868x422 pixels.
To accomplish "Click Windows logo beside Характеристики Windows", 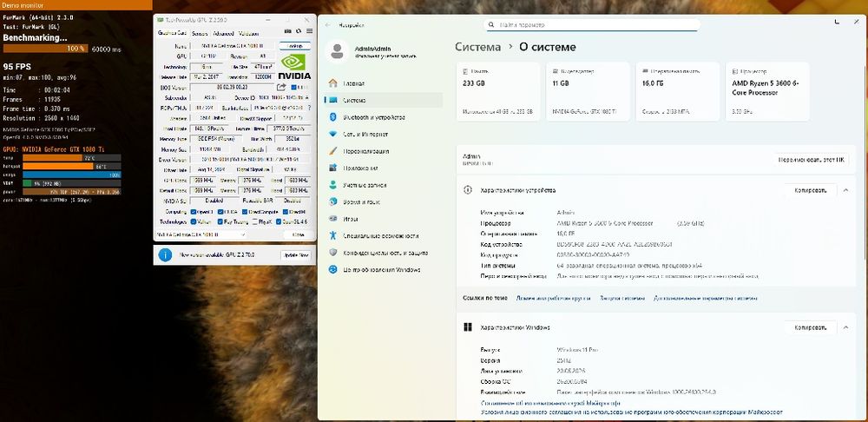I will 468,327.
